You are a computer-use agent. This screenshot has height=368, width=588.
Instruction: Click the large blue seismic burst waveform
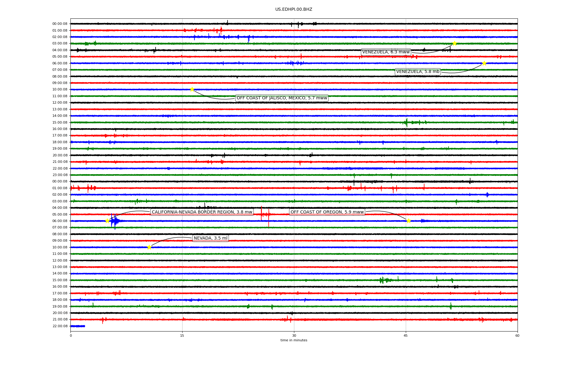115,221
